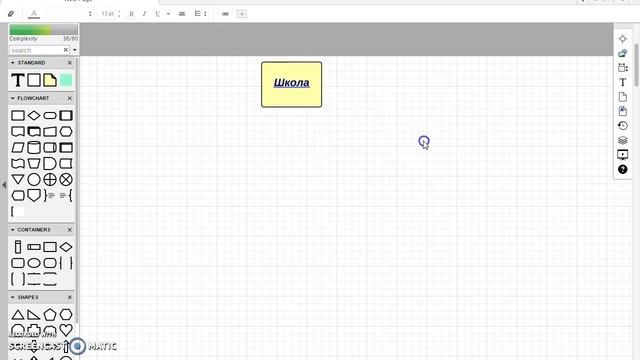Select the Connector circle flowchart shape
640x360 pixels.
34,180
